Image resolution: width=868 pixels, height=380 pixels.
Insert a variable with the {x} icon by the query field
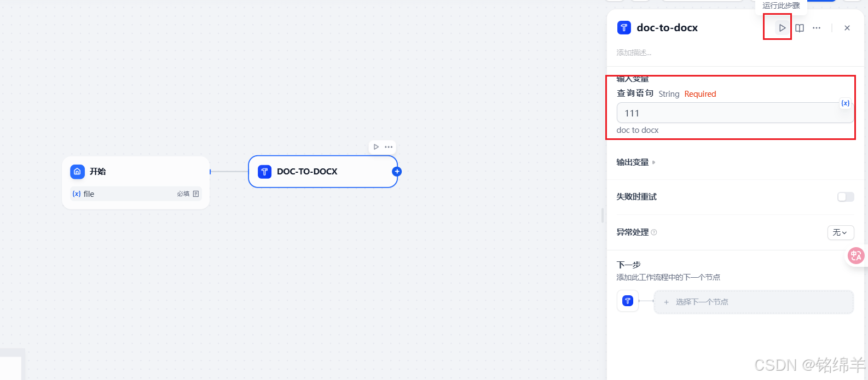click(x=846, y=103)
